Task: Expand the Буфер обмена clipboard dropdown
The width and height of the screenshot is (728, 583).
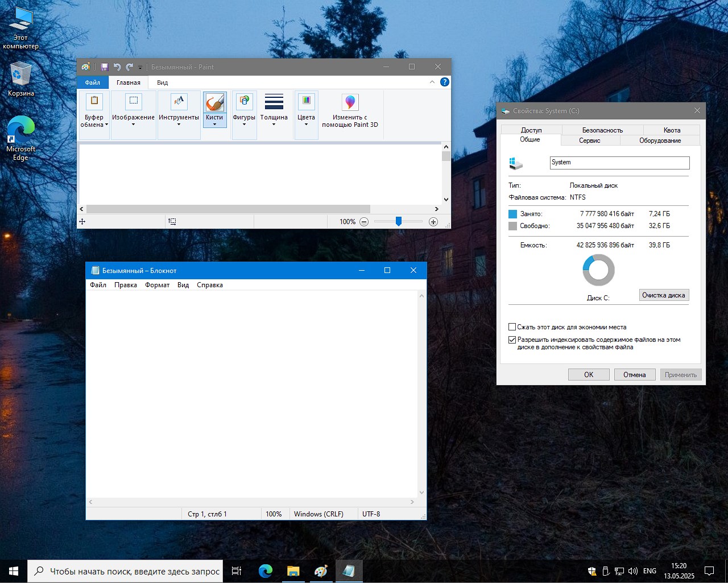Action: click(x=94, y=121)
